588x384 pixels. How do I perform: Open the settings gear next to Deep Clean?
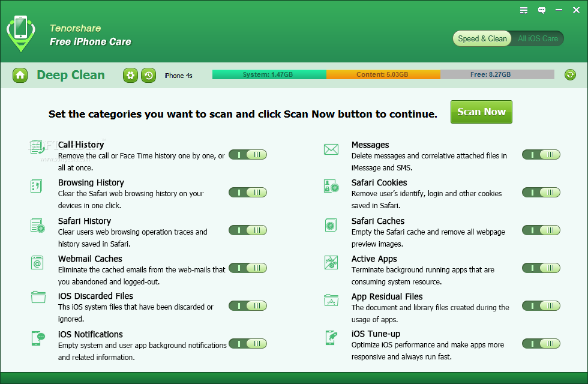tap(131, 76)
